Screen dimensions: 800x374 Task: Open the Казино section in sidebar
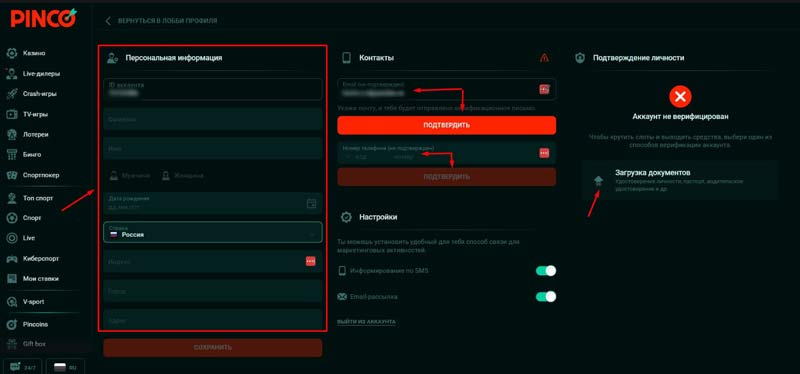click(x=34, y=53)
